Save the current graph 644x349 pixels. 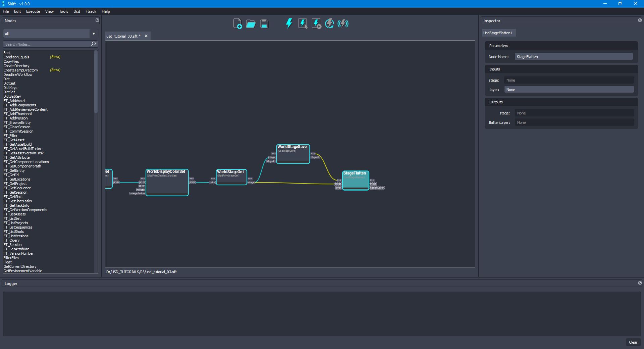tap(264, 23)
